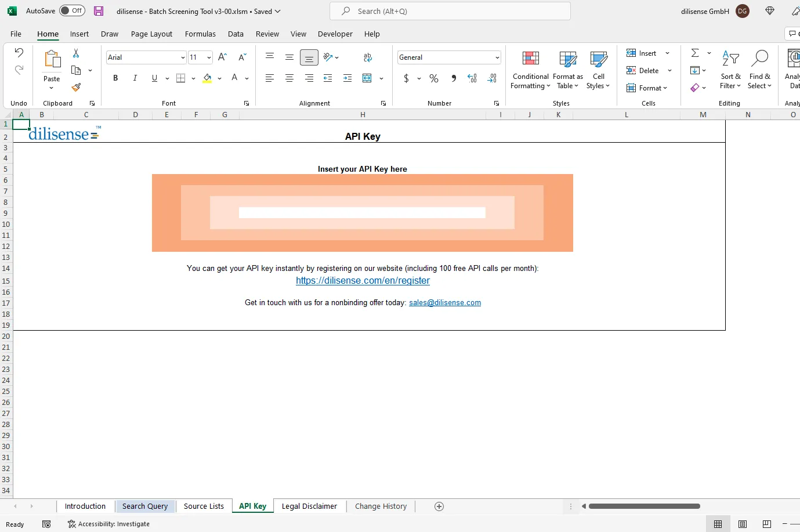The height and width of the screenshot is (532, 800).
Task: Click the AutoSum sigma icon
Action: click(x=695, y=53)
